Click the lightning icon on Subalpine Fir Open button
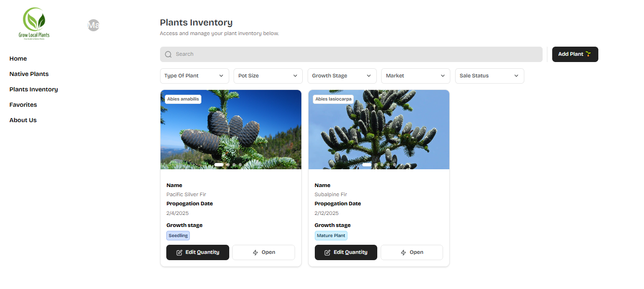This screenshot has width=644, height=289. (403, 252)
